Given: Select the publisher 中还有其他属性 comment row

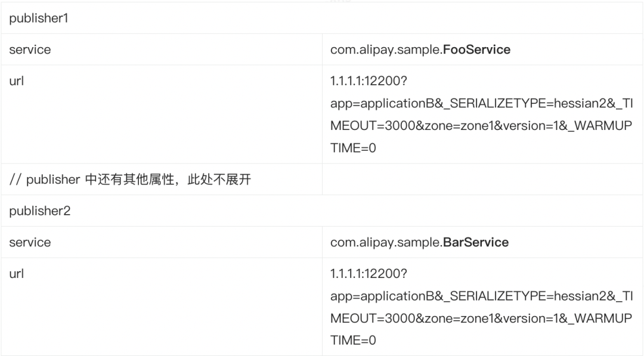Looking at the screenshot, I should pos(130,179).
